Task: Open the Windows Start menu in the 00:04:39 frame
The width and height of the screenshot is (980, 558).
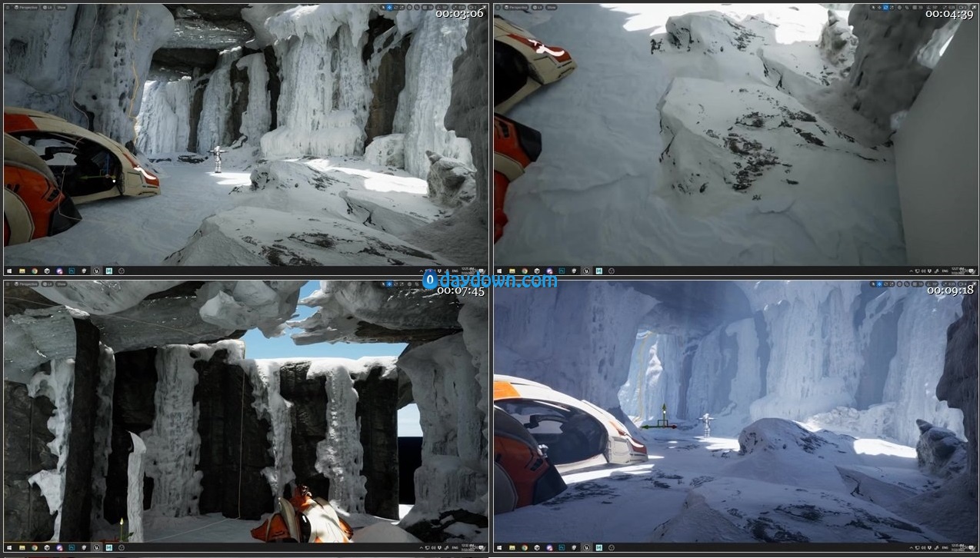Action: point(499,271)
